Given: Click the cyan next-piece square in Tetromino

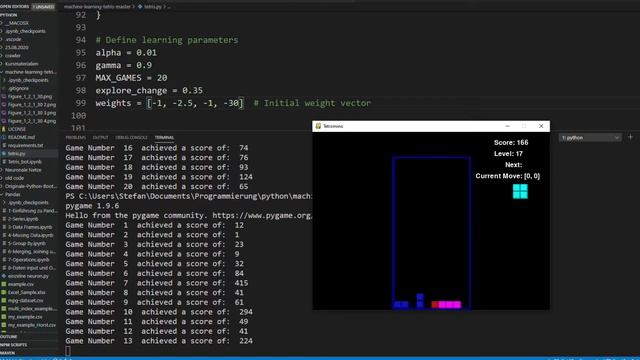Looking at the screenshot, I should 520,191.
